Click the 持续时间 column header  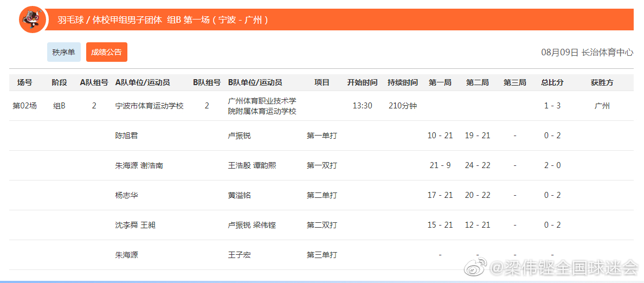point(402,83)
